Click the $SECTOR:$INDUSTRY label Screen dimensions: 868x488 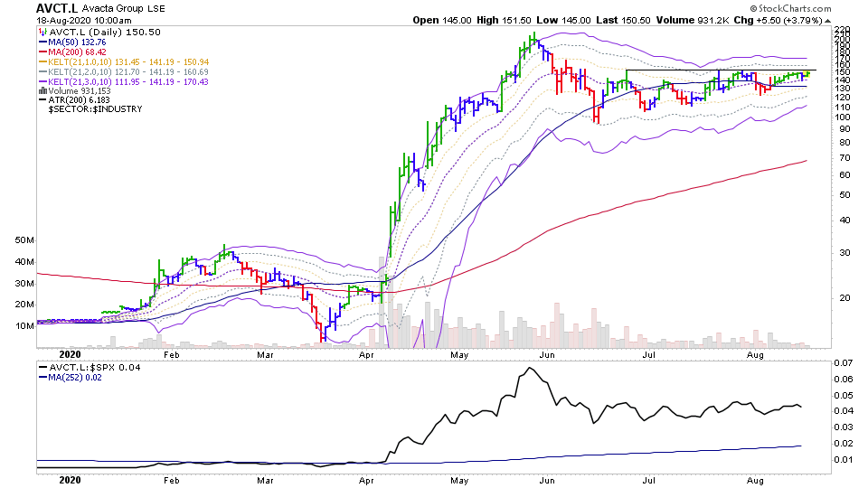pos(95,109)
